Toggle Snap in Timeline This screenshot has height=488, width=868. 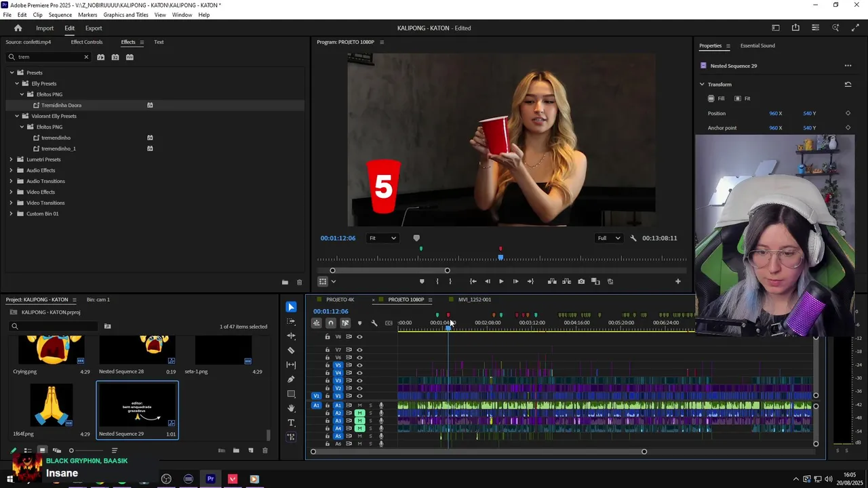[330, 323]
